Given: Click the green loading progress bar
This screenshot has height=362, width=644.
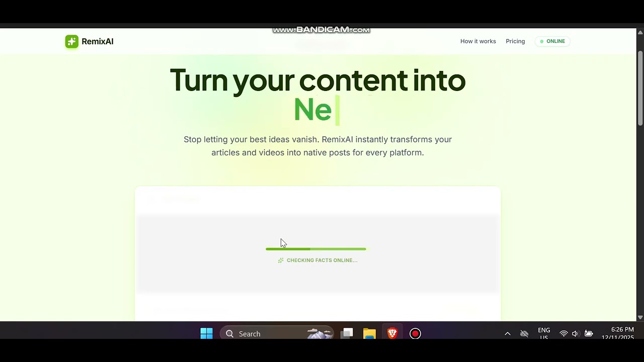Looking at the screenshot, I should click(317, 249).
